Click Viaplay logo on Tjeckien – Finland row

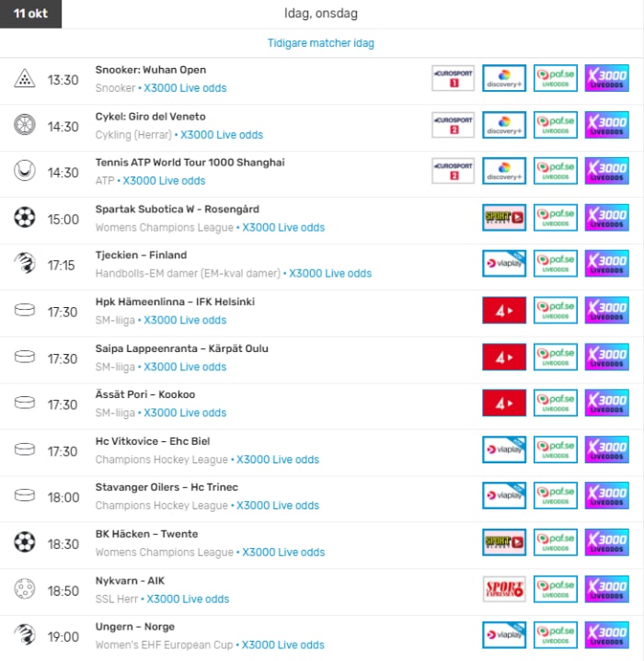[504, 264]
